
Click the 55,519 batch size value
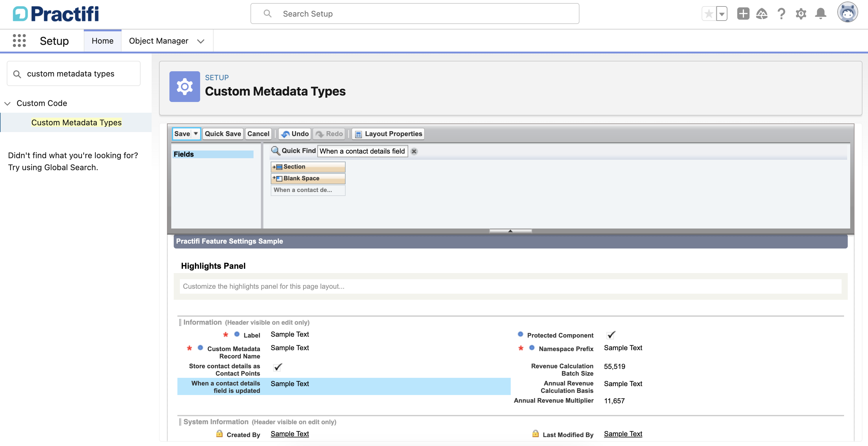coord(614,367)
